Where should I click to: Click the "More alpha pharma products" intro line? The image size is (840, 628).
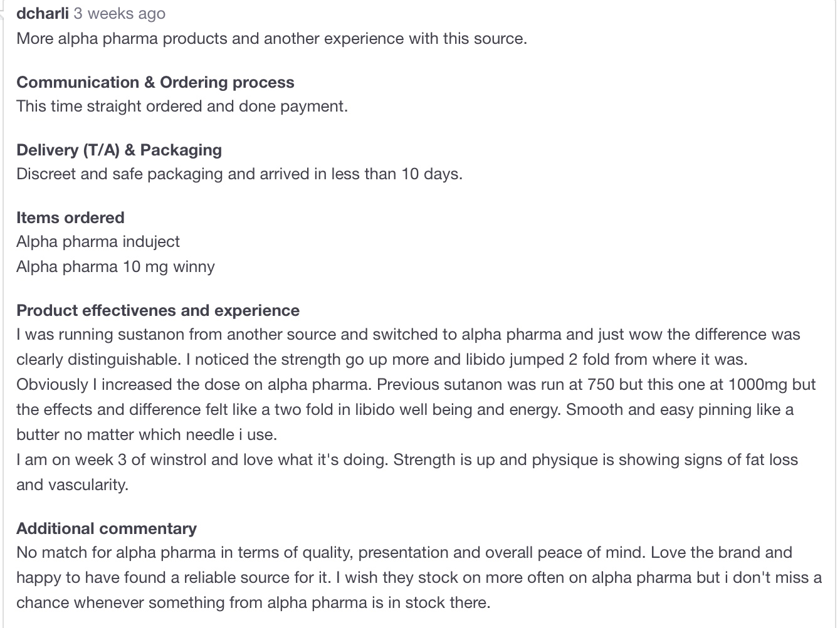click(x=271, y=38)
